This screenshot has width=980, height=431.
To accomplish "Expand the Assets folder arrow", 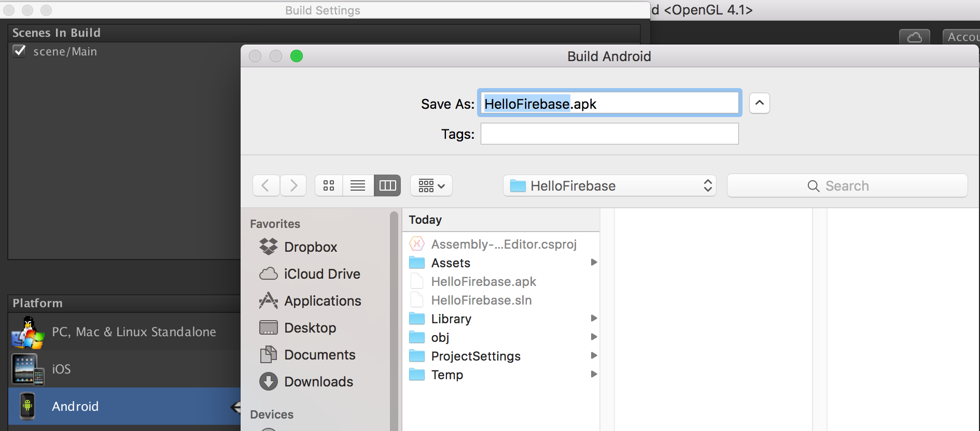I will [594, 262].
